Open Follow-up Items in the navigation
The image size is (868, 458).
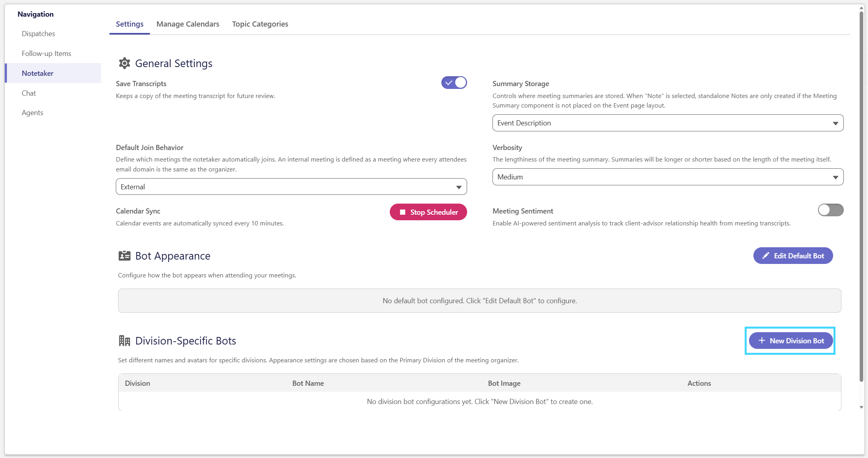pos(53,53)
